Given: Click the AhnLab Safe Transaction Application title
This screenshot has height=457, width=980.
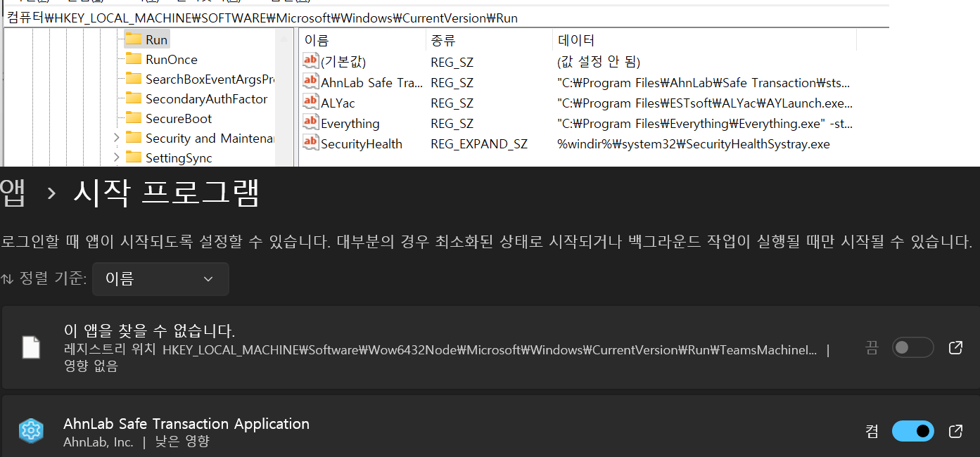Looking at the screenshot, I should (x=186, y=424).
